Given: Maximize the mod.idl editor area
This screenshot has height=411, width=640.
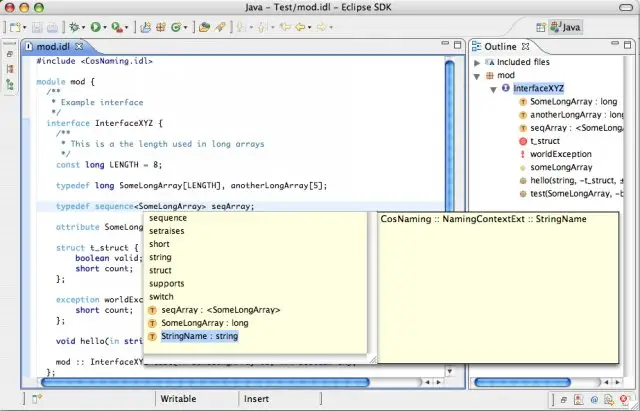Looking at the screenshot, I should click(x=458, y=45).
